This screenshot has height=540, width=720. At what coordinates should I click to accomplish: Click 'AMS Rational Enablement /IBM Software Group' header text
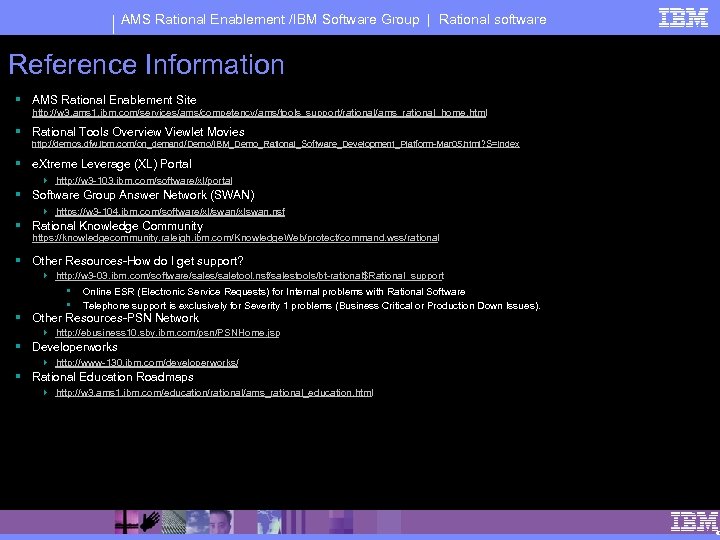click(270, 19)
